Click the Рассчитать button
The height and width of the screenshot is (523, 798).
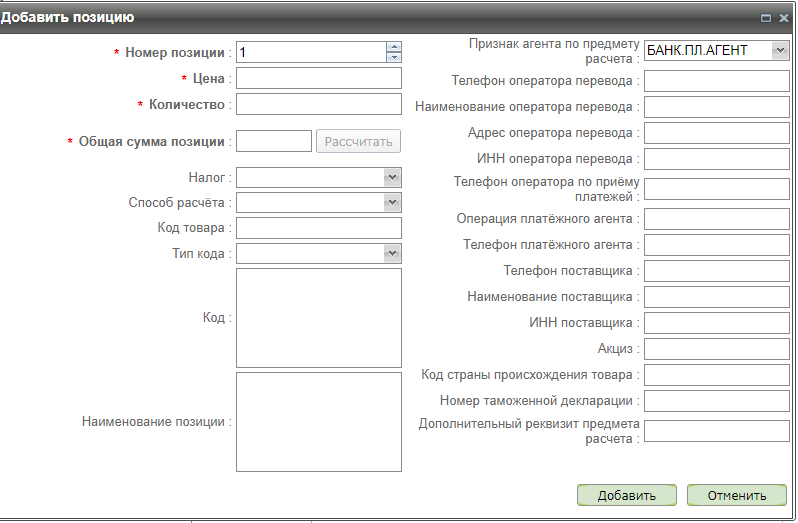(x=359, y=141)
